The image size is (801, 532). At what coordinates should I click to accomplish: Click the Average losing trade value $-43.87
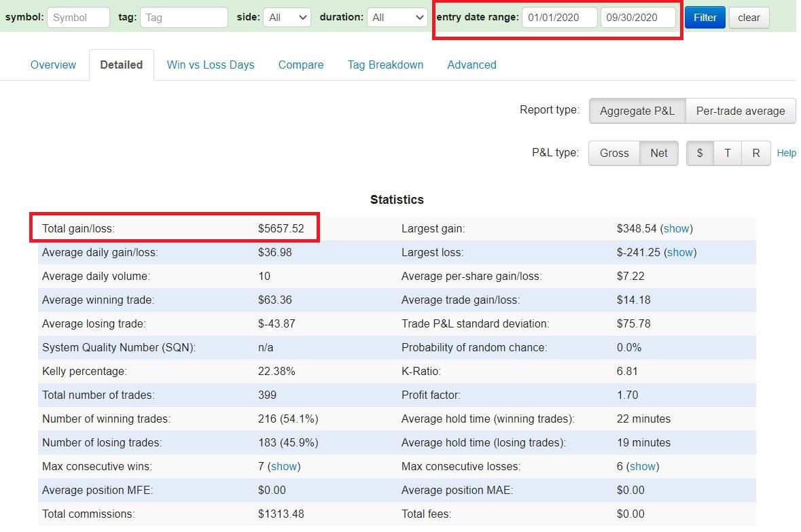[277, 324]
